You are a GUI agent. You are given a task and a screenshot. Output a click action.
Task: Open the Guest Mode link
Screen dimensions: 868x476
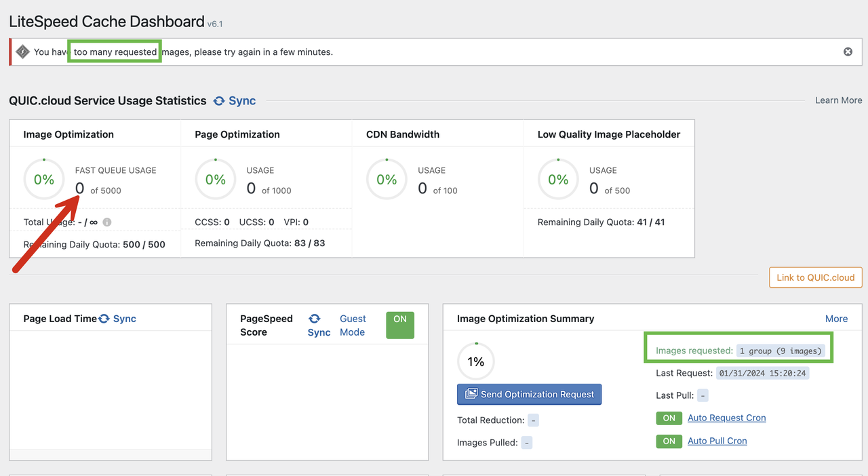353,325
